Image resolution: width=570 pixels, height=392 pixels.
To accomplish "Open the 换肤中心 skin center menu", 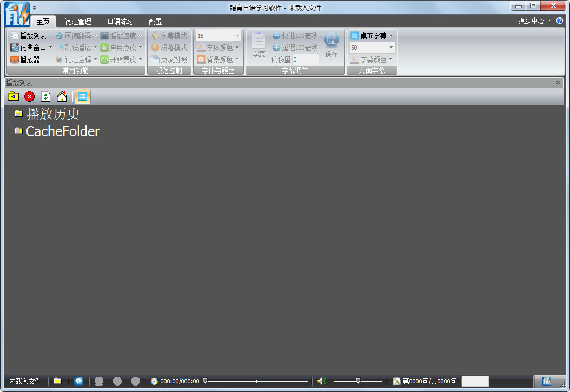I will click(x=535, y=21).
